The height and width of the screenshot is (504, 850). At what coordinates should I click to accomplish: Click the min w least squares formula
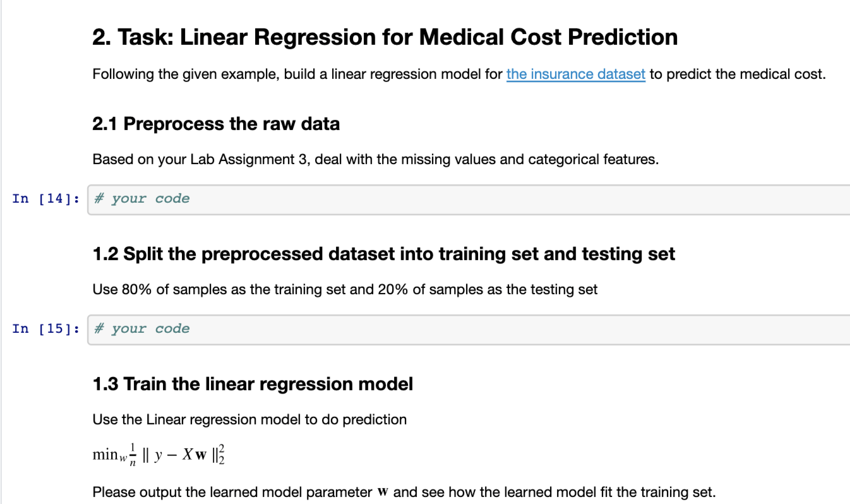click(x=159, y=455)
